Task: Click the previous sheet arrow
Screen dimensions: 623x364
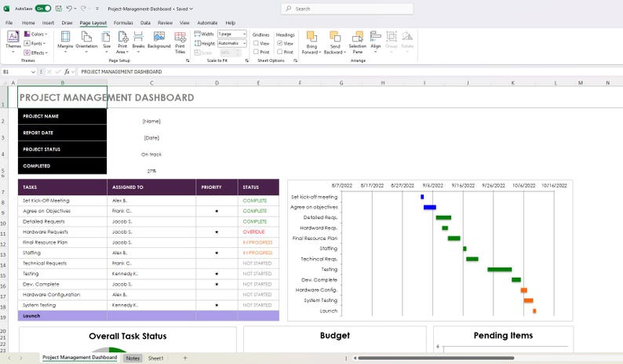Action: pos(9,358)
